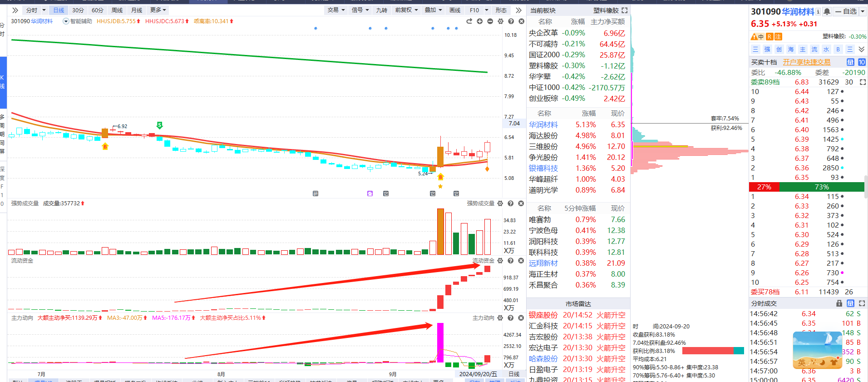
Task: Open 远翔新材 stock link
Action: tap(543, 263)
